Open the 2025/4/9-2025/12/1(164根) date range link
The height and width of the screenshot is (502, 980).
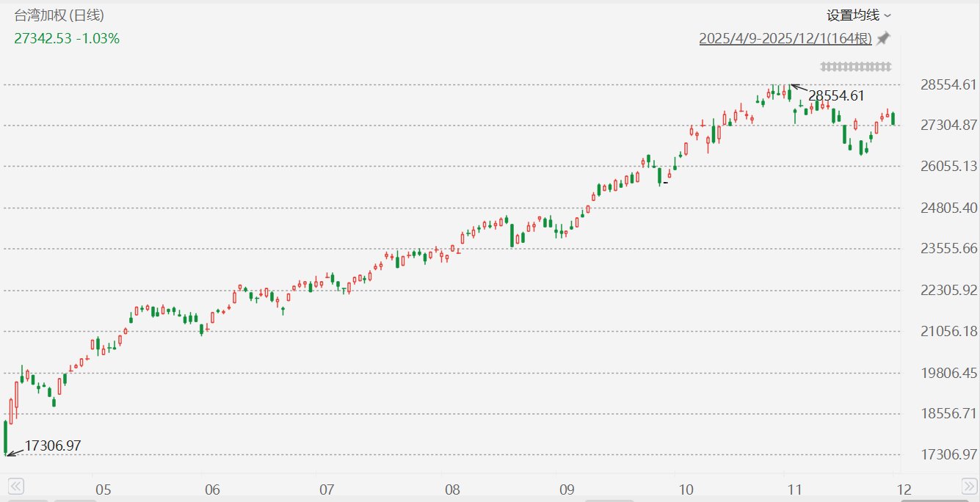coord(785,39)
